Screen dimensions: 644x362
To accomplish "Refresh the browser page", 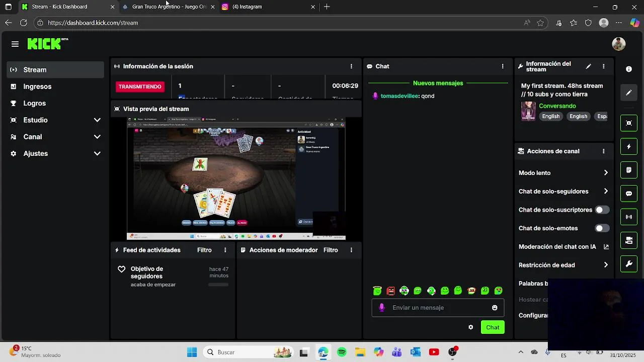I will (23, 23).
